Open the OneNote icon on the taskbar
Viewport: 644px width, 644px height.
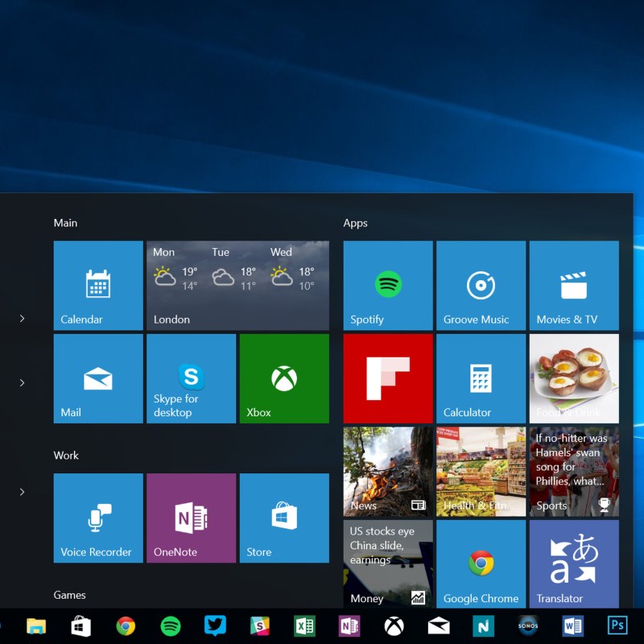coord(349,626)
